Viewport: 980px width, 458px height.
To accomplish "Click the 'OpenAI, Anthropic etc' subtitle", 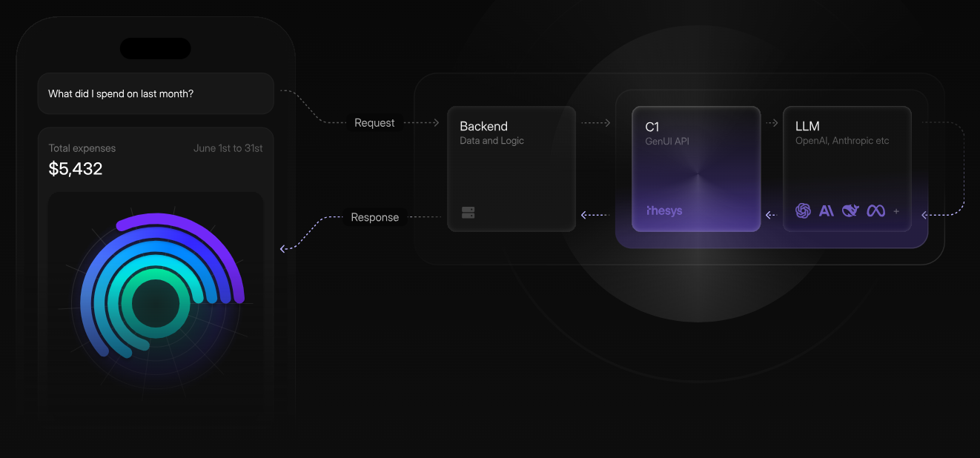I will pyautogui.click(x=842, y=141).
